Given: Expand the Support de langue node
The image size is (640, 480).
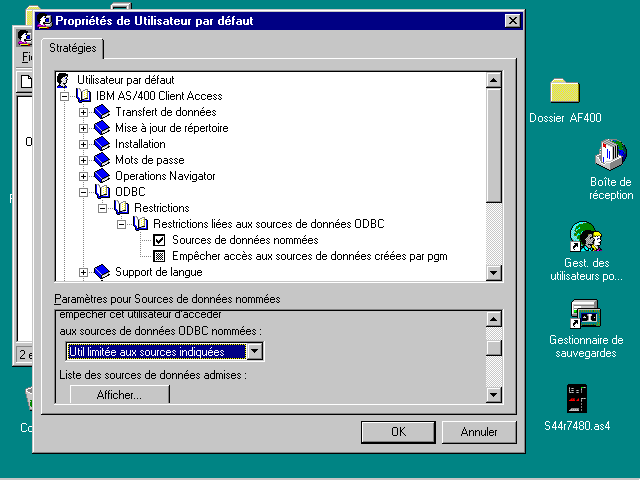Looking at the screenshot, I should [84, 272].
